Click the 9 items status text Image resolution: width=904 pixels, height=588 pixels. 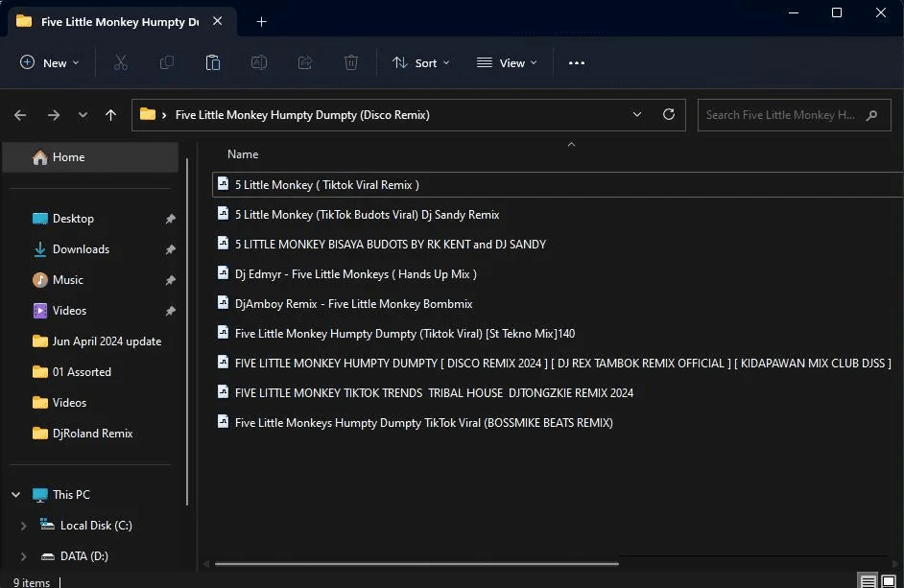(x=31, y=582)
